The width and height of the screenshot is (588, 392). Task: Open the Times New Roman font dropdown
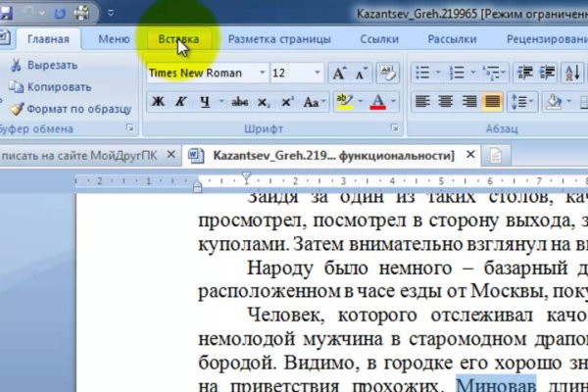(x=263, y=73)
